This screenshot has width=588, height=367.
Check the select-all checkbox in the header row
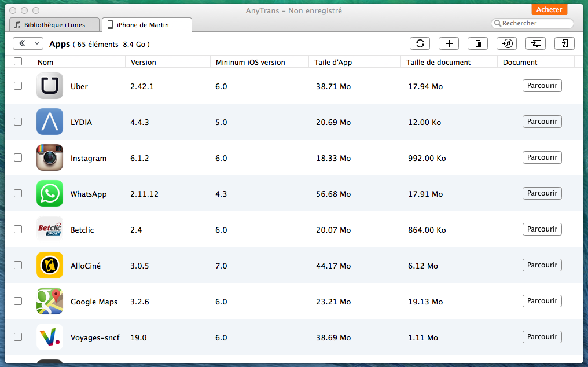coord(18,61)
